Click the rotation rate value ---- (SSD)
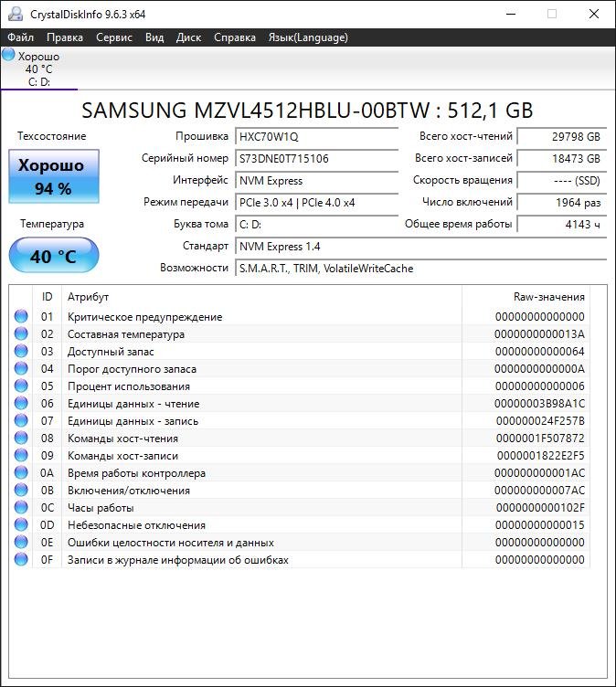Image resolution: width=616 pixels, height=687 pixels. click(562, 180)
